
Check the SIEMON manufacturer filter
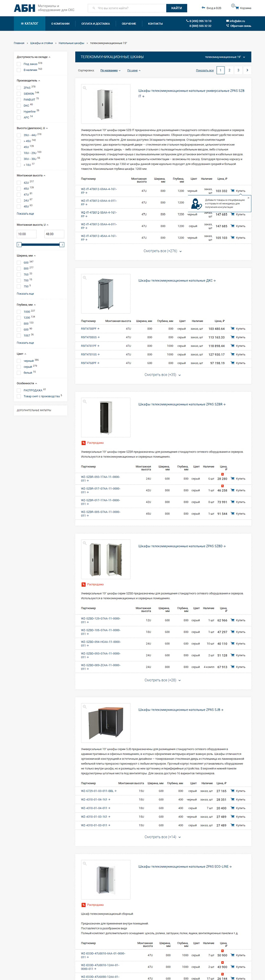tap(19, 94)
